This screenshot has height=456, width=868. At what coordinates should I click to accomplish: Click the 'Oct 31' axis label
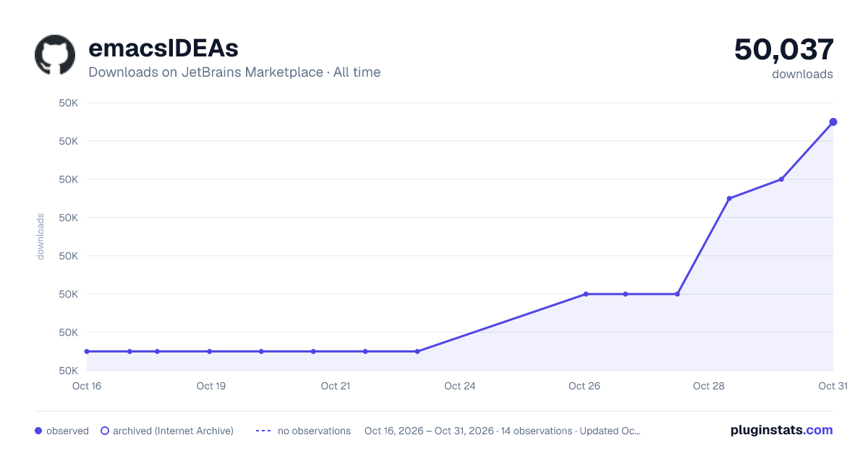[833, 386]
